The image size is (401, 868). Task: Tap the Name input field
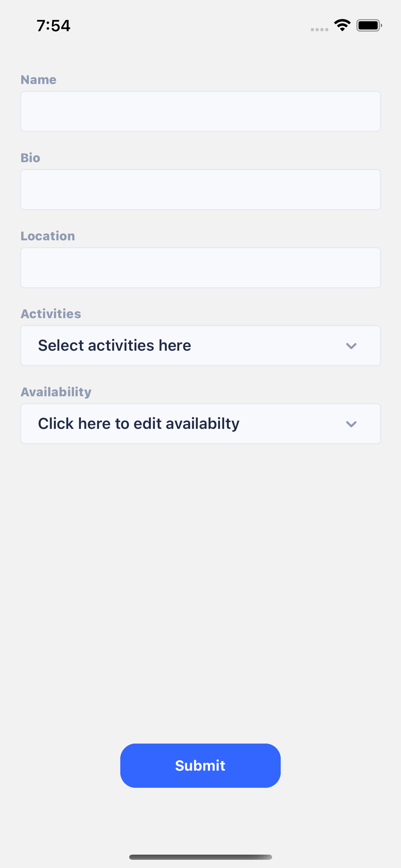pyautogui.click(x=200, y=111)
